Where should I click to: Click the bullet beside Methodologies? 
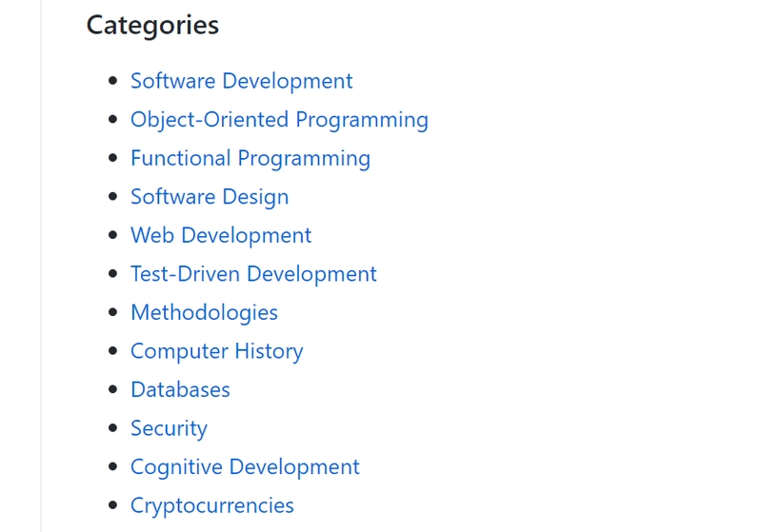[x=113, y=312]
